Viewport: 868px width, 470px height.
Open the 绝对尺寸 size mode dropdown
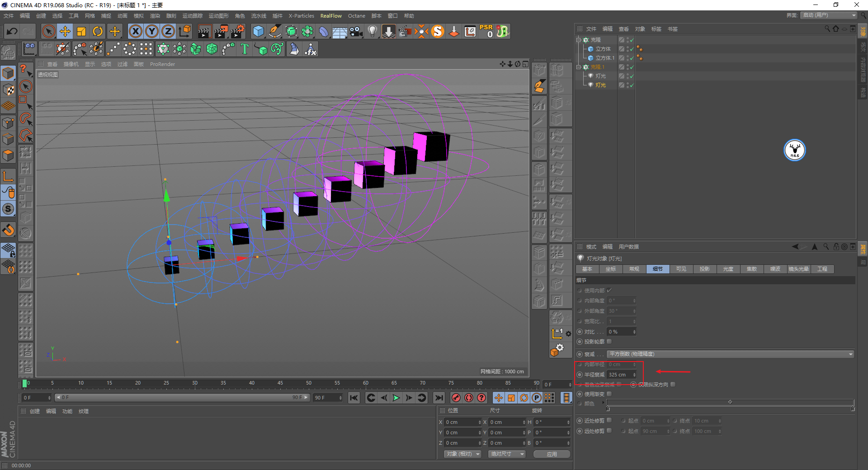[x=507, y=454]
